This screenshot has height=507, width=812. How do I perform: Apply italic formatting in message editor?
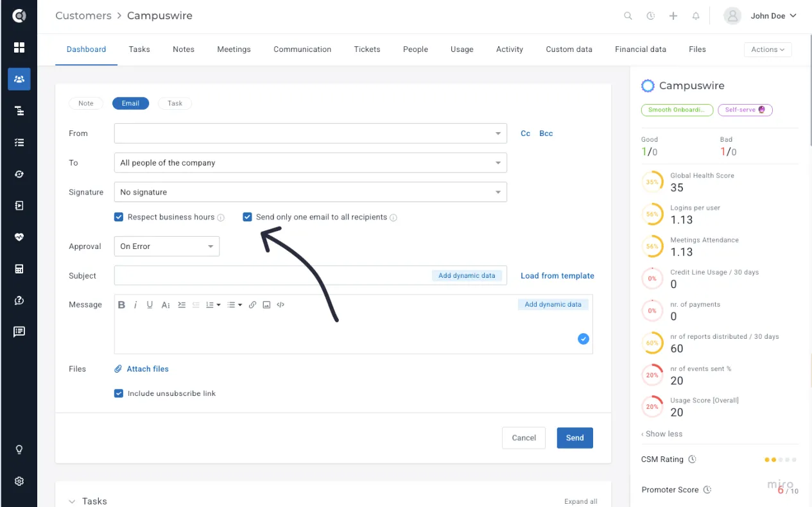click(135, 305)
